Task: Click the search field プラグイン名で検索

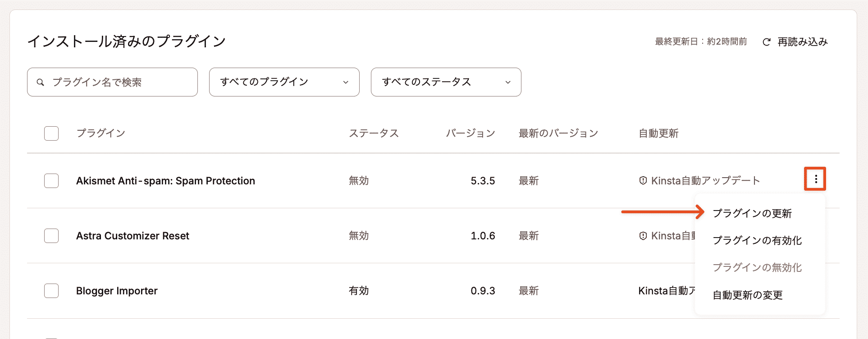Action: [x=113, y=82]
